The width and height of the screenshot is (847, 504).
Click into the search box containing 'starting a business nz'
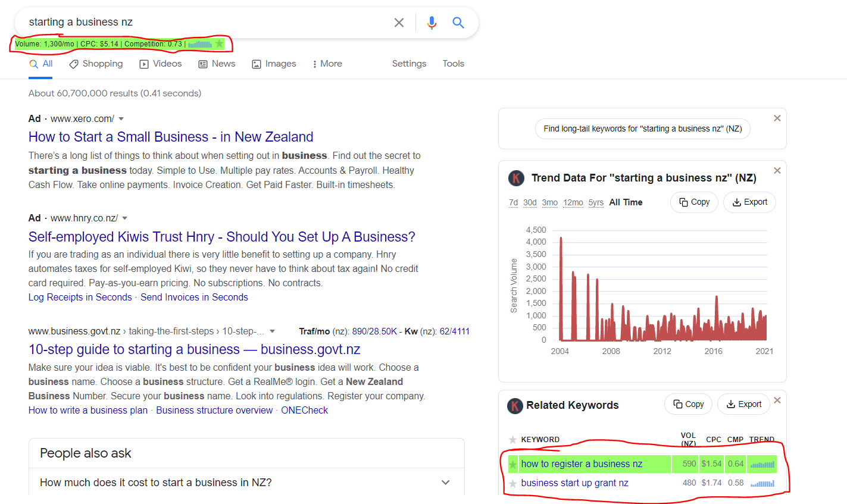point(202,23)
